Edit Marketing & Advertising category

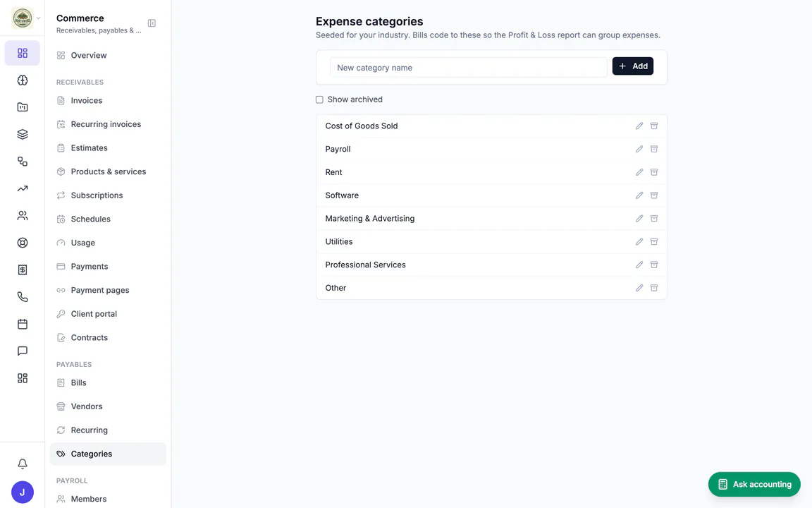coord(639,218)
